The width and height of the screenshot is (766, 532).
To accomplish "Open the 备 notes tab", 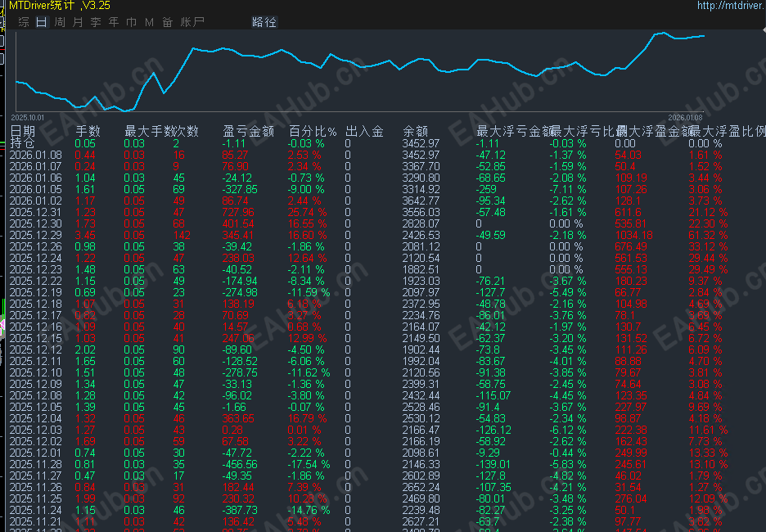I will click(x=167, y=22).
